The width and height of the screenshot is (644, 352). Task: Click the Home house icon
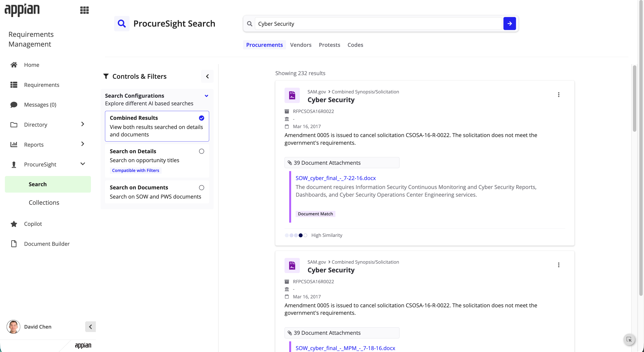pos(14,65)
